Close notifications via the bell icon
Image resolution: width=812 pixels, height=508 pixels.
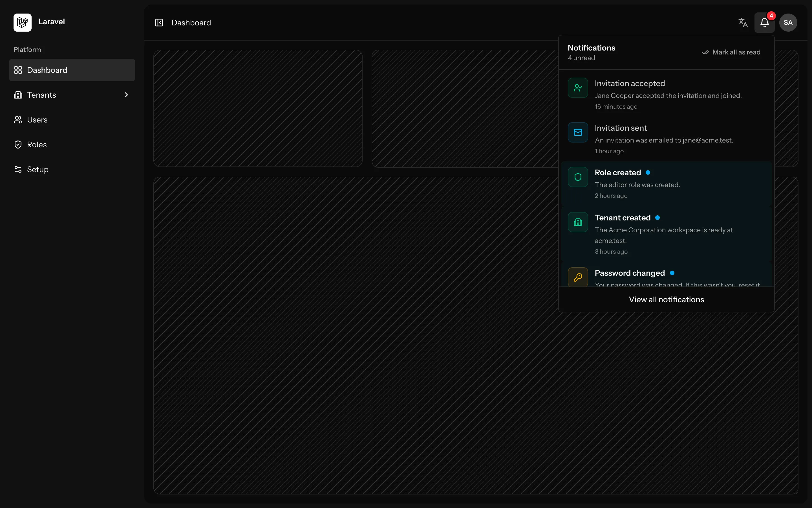(x=764, y=23)
